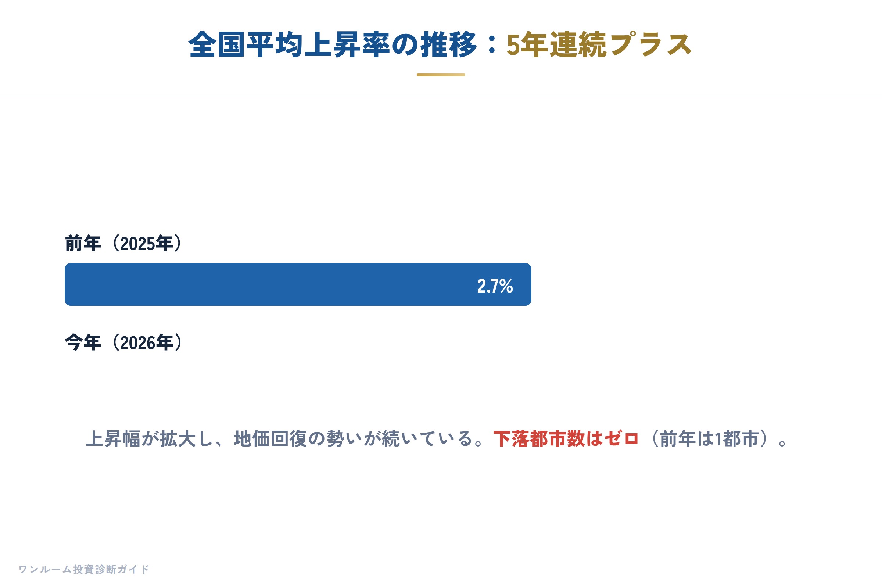
Task: Click the 今年（2026年）label
Action: tap(125, 343)
